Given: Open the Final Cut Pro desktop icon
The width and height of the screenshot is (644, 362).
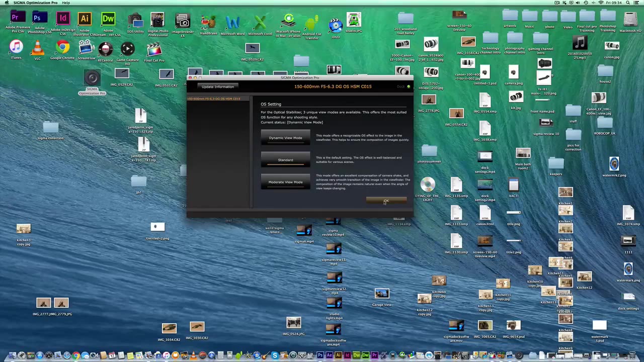Looking at the screenshot, I should 154,49.
